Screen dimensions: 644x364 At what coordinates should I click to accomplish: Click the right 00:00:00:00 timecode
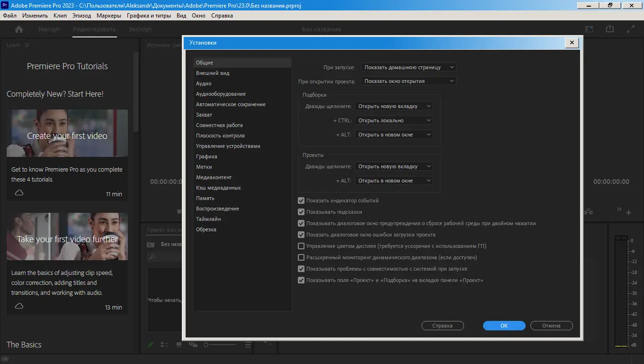coord(611,182)
